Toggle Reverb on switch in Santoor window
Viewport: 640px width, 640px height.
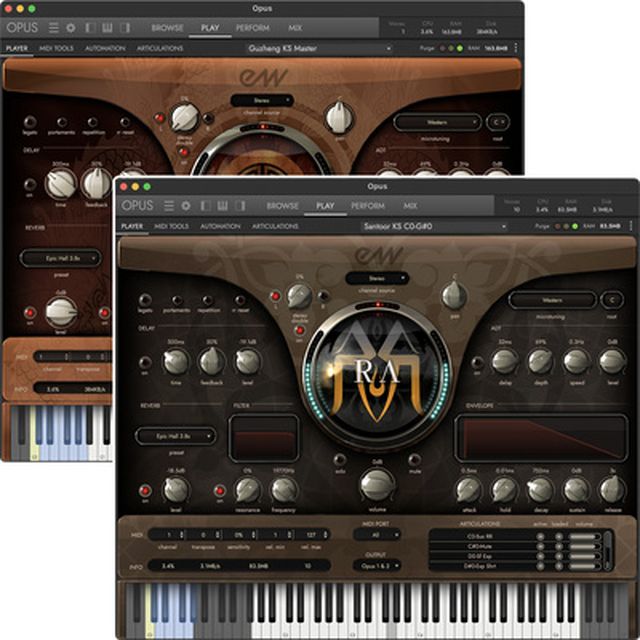pos(145,490)
